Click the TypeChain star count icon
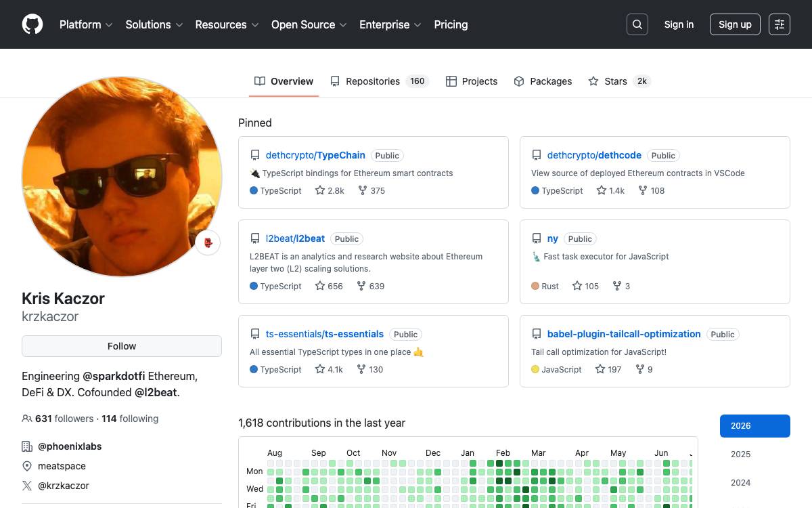Screen dimensions: 812x508 coord(320,190)
